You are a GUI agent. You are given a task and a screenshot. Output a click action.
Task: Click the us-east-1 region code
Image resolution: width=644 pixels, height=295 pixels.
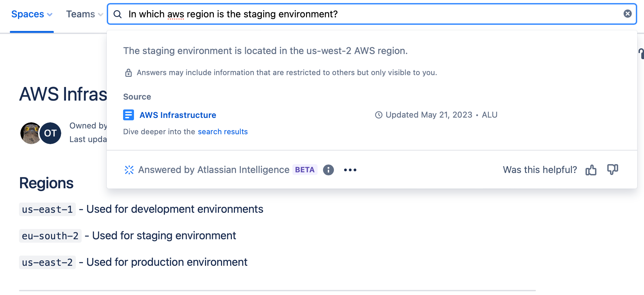47,209
